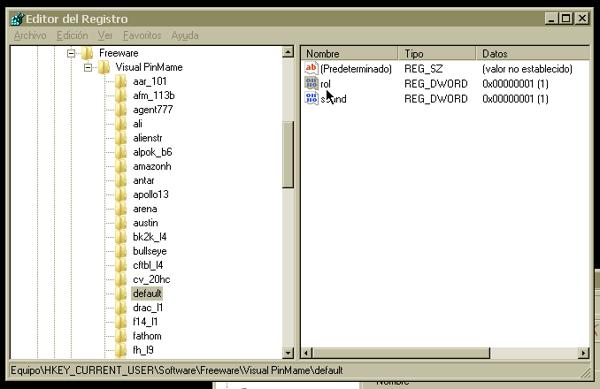Image resolution: width=600 pixels, height=389 pixels.
Task: Click the tree pane scroll up arrow
Action: click(288, 52)
